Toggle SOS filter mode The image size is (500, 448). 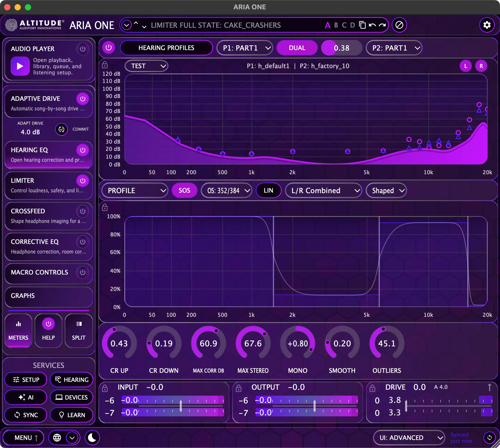[x=184, y=190]
